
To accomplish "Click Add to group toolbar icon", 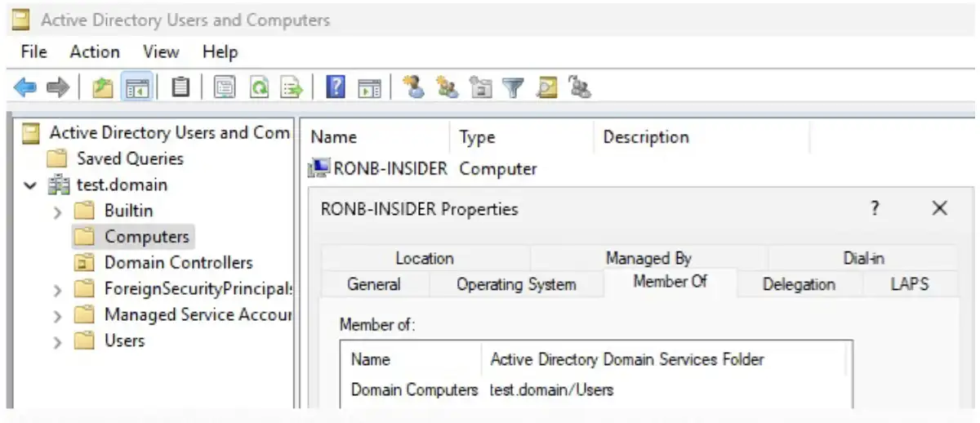I will point(579,87).
